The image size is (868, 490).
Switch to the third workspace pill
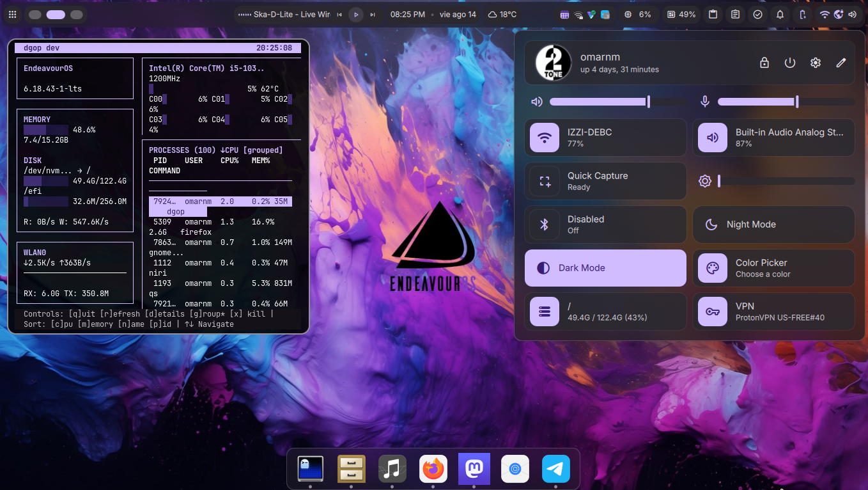(76, 14)
